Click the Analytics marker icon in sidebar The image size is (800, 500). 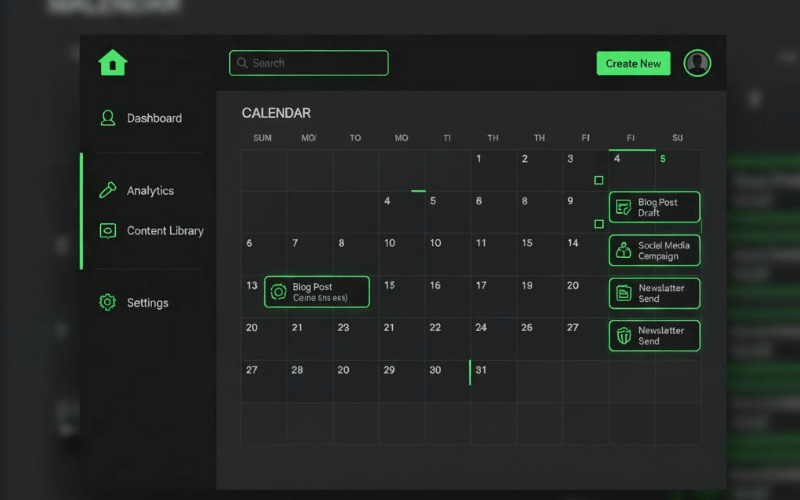(108, 190)
